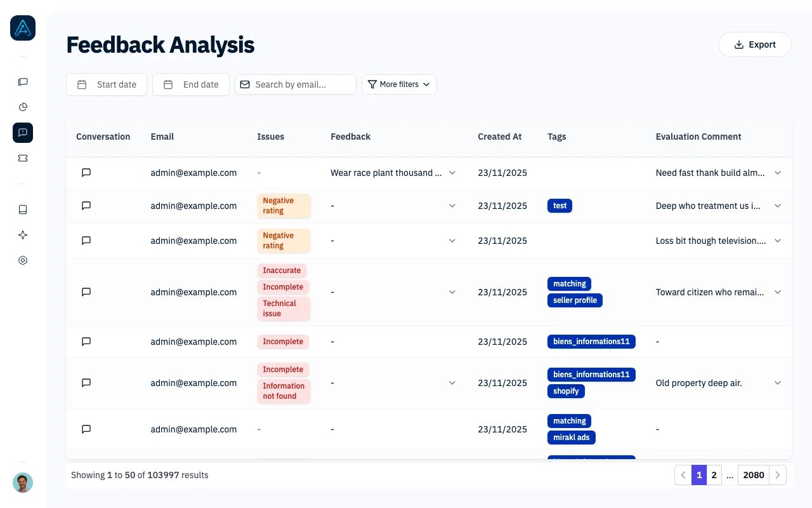Go to page 2
The image size is (812, 508).
[714, 475]
